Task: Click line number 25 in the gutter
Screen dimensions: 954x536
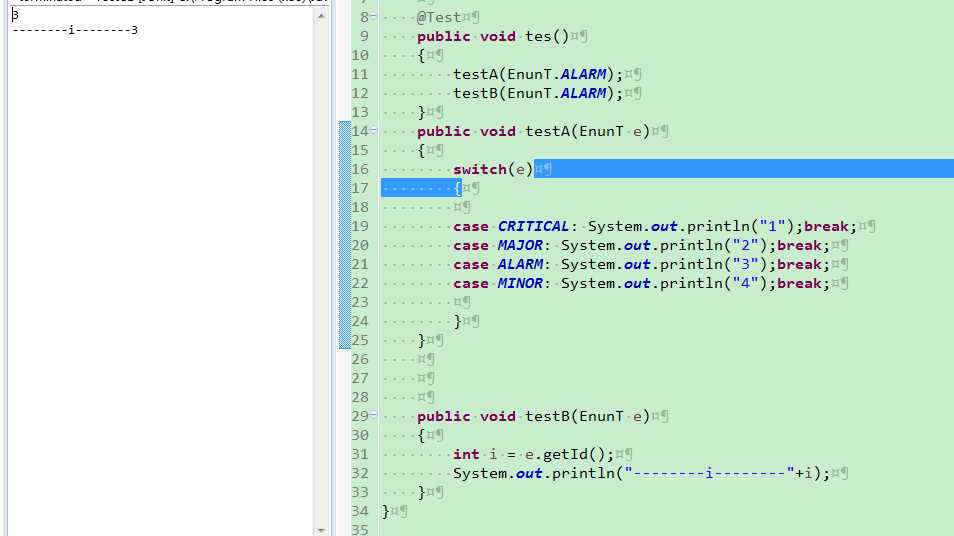Action: pos(360,340)
